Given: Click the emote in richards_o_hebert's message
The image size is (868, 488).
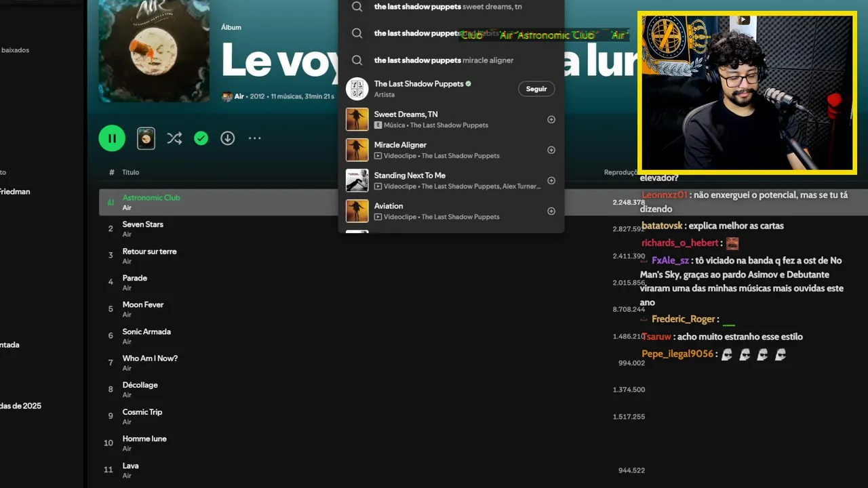Looking at the screenshot, I should tap(732, 243).
